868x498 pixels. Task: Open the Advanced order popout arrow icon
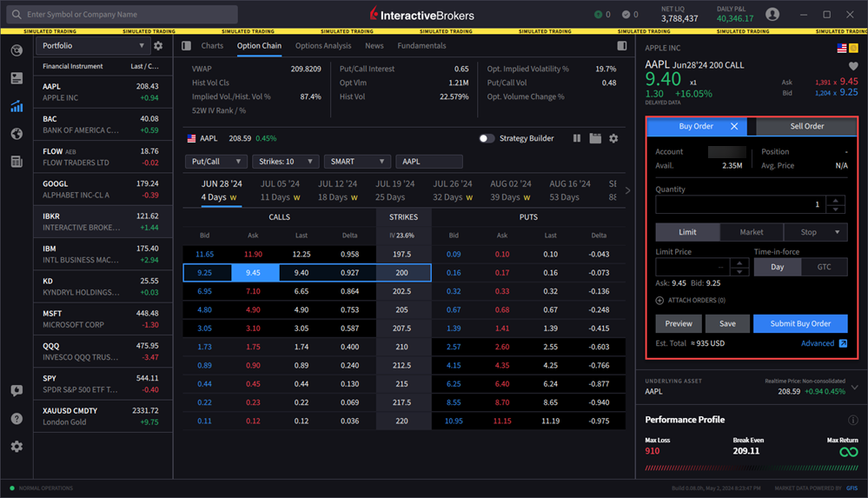[x=843, y=343]
